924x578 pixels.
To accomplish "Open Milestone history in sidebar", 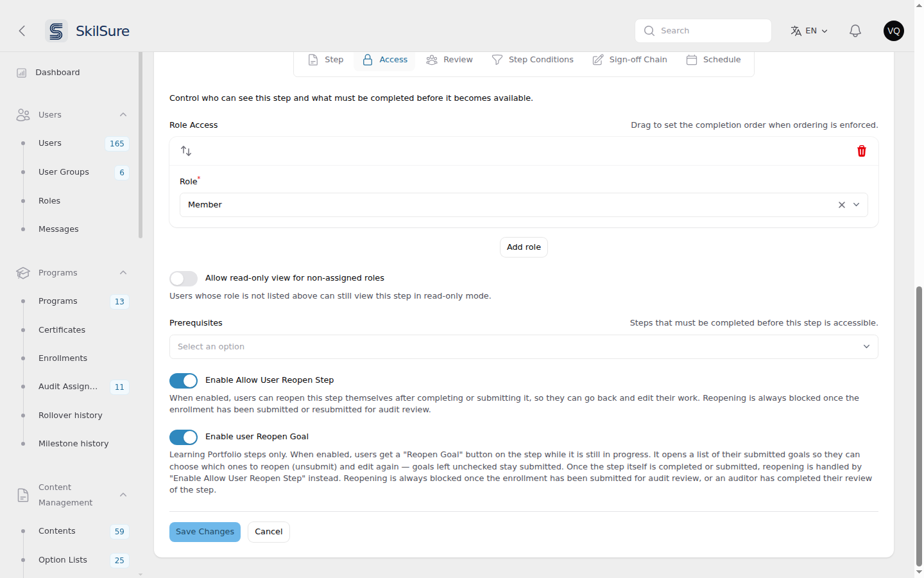I will pos(73,444).
